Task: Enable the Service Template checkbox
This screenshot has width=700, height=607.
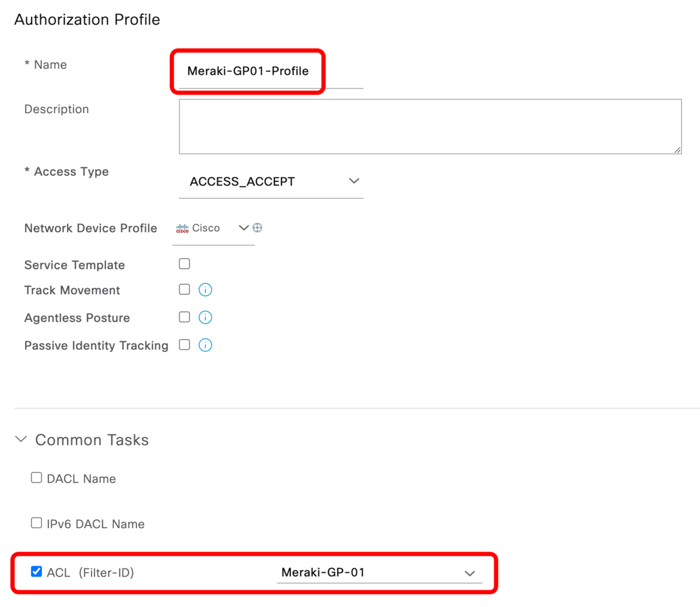Action: pyautogui.click(x=184, y=264)
